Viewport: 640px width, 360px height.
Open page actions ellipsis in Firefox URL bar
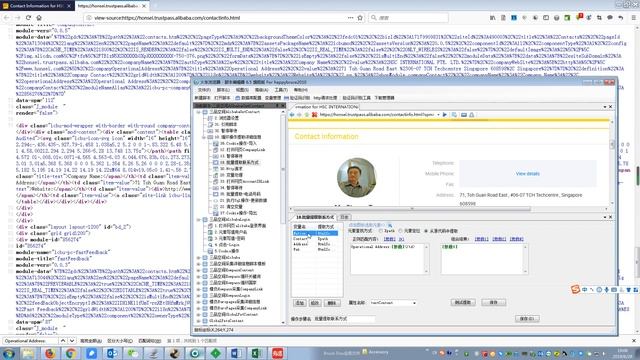click(350, 18)
